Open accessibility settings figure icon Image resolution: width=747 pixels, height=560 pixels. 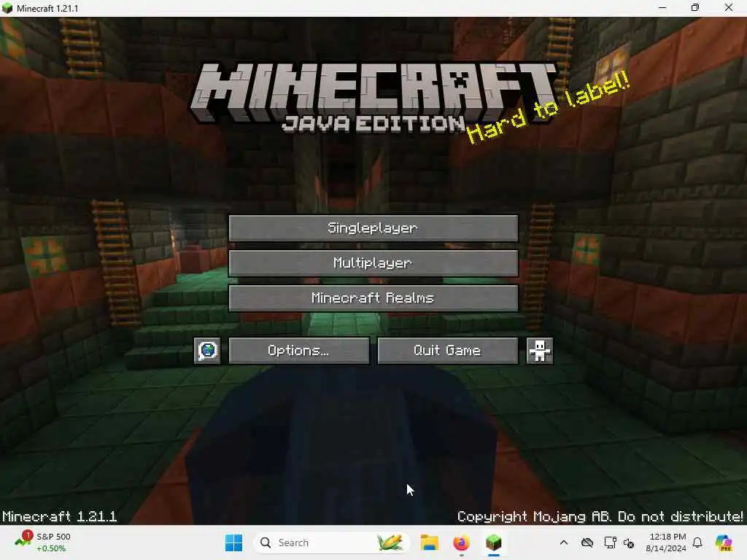540,351
